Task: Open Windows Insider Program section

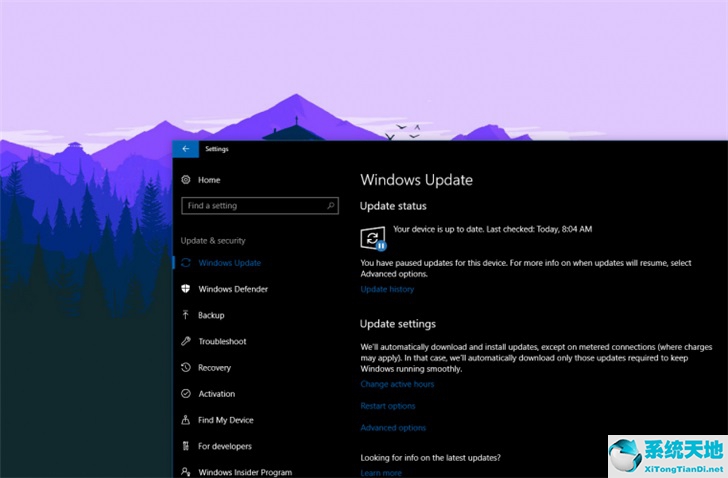Action: tap(245, 472)
